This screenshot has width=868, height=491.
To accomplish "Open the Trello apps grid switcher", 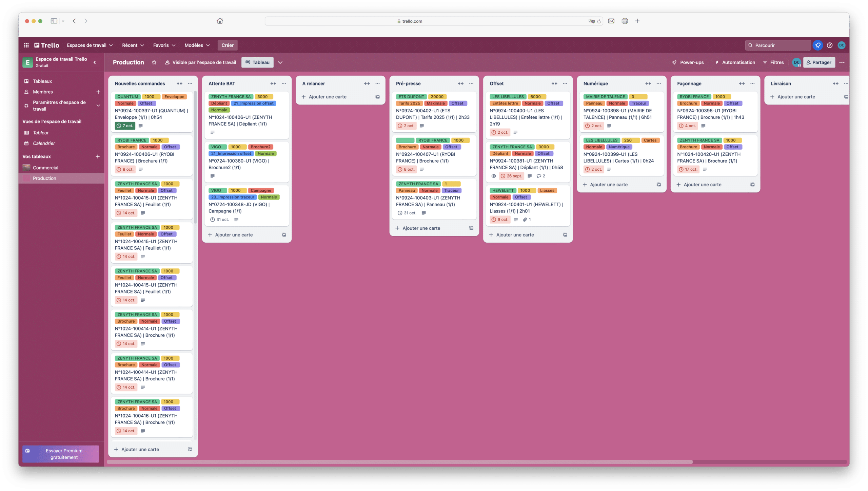I will (x=26, y=45).
